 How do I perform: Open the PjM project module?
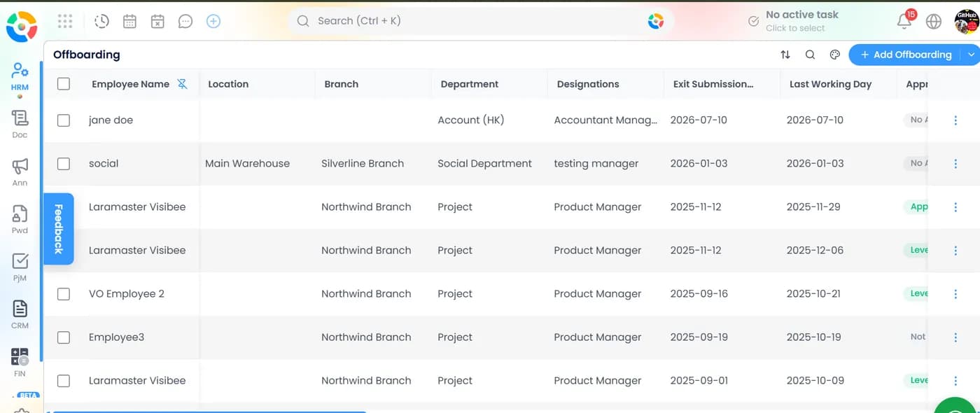tap(20, 267)
